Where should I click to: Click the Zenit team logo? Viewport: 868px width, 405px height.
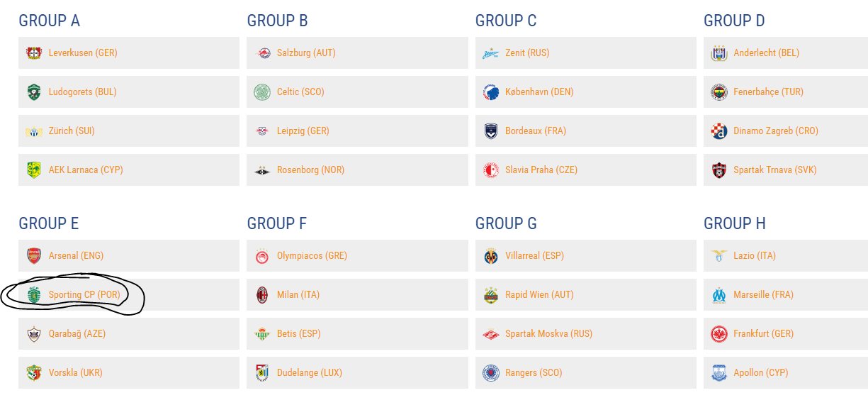(490, 53)
